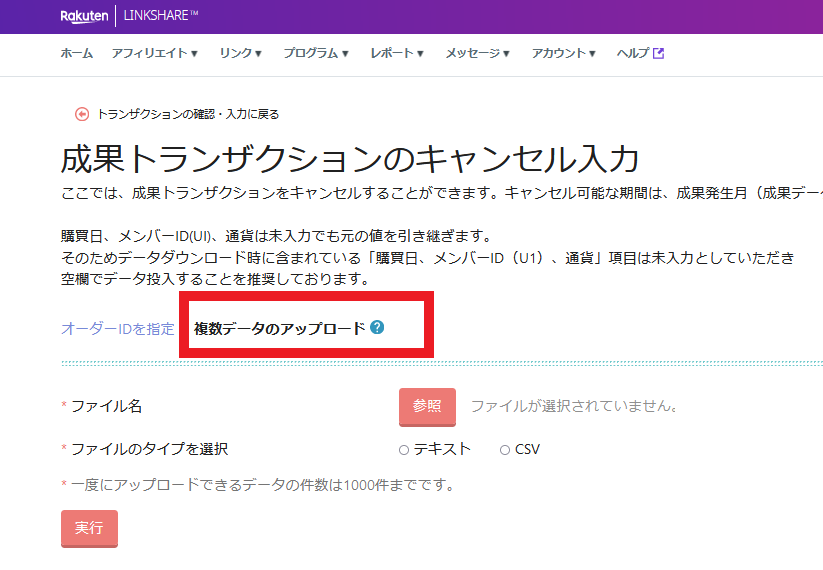
Task: Select the テキスト file type radio button
Action: [x=404, y=450]
